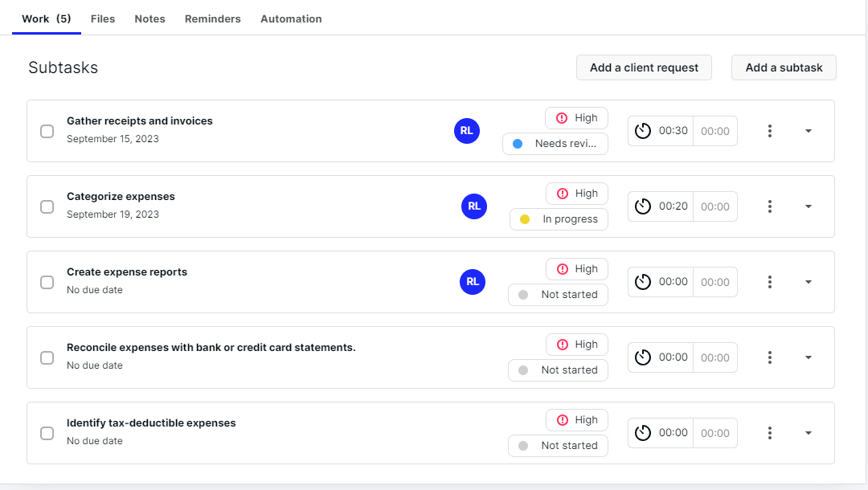The width and height of the screenshot is (868, 490).
Task: Expand Categorize expenses row arrow
Action: pyautogui.click(x=809, y=206)
